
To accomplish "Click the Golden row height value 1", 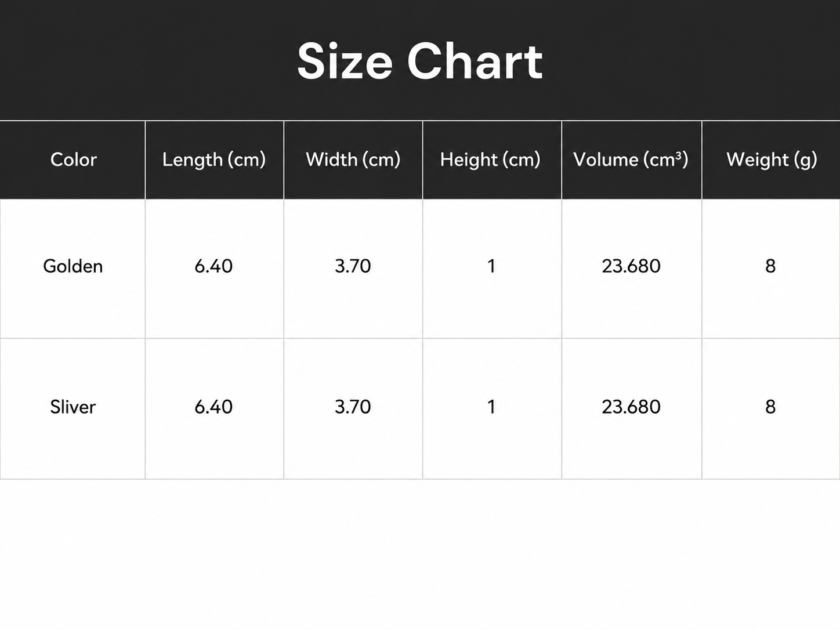I will tap(491, 266).
